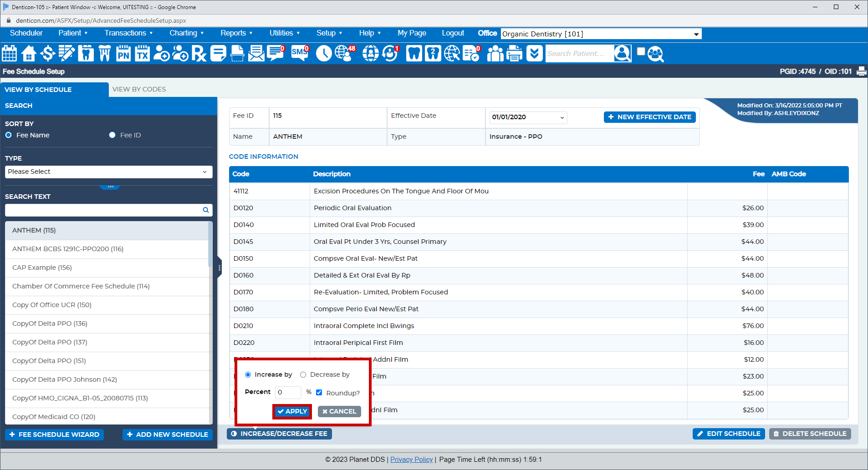Open the Office Organic Dentistry dropdown
The width and height of the screenshot is (868, 470).
tap(601, 34)
